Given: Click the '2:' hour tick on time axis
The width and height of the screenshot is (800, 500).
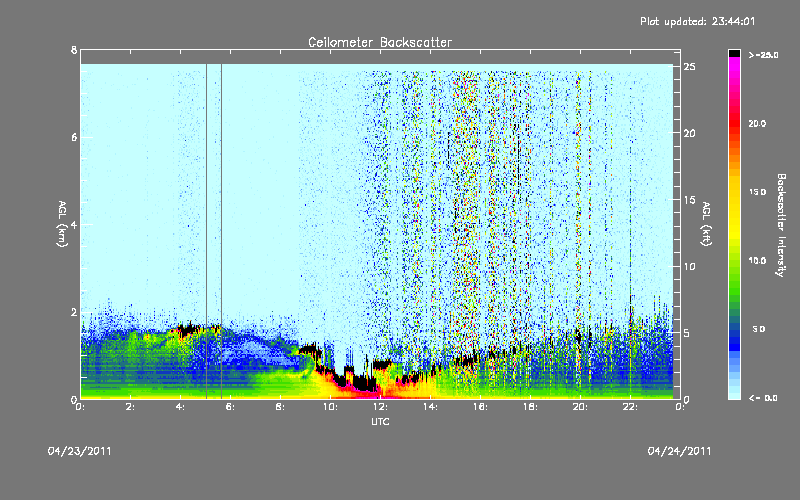Looking at the screenshot, I should 131,407.
